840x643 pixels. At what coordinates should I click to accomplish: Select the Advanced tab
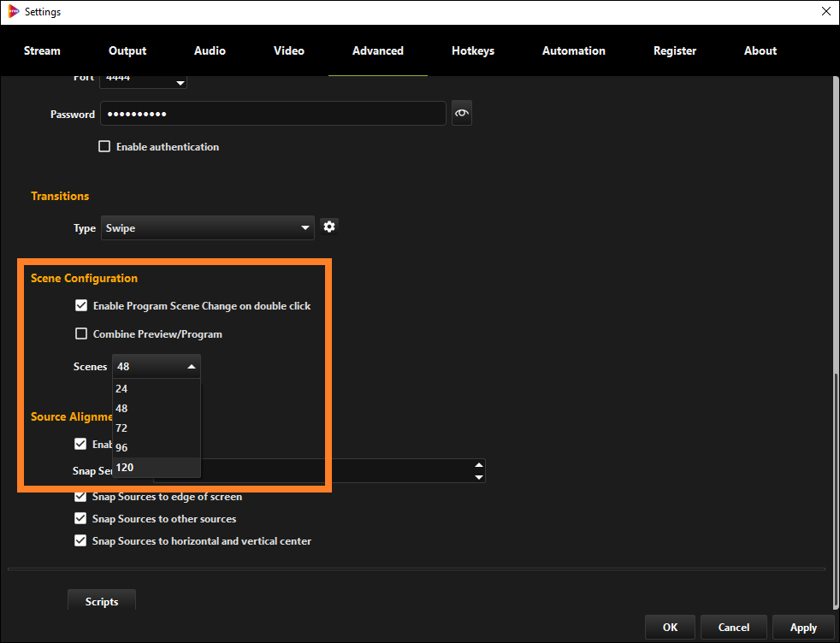click(x=378, y=50)
